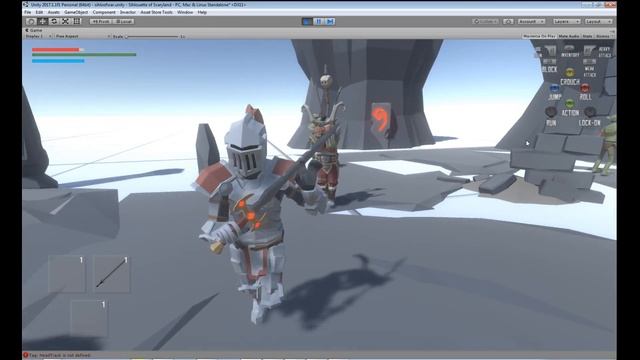This screenshot has width=640, height=360.
Task: Click the console error icon in status bar
Action: 26,355
